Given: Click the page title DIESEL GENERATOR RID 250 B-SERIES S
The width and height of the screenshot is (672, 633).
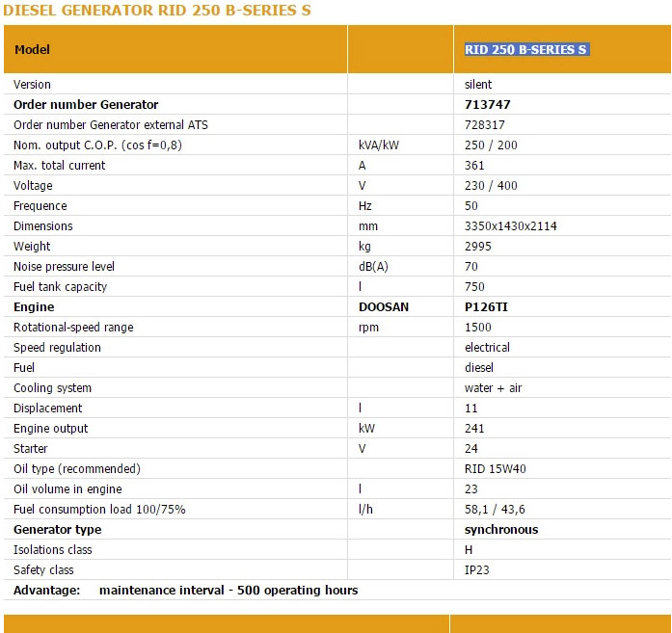Looking at the screenshot, I should [x=157, y=11].
